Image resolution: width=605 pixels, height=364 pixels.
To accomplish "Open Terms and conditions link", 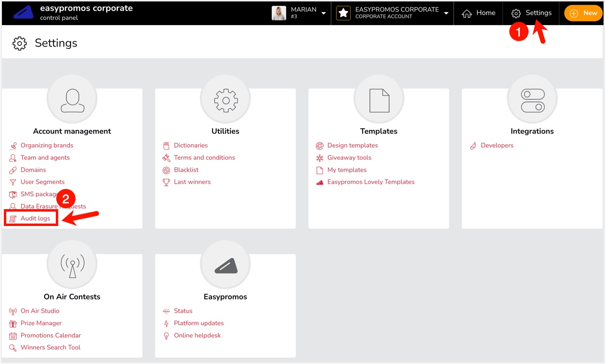I will tap(204, 158).
